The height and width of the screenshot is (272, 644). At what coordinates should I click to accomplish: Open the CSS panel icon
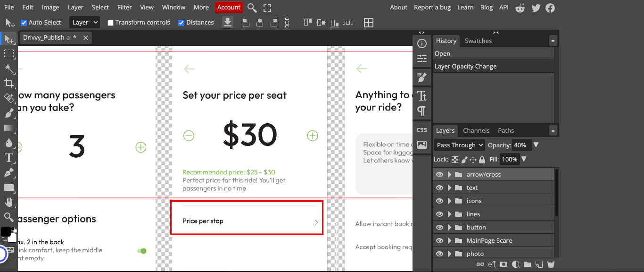(x=422, y=130)
